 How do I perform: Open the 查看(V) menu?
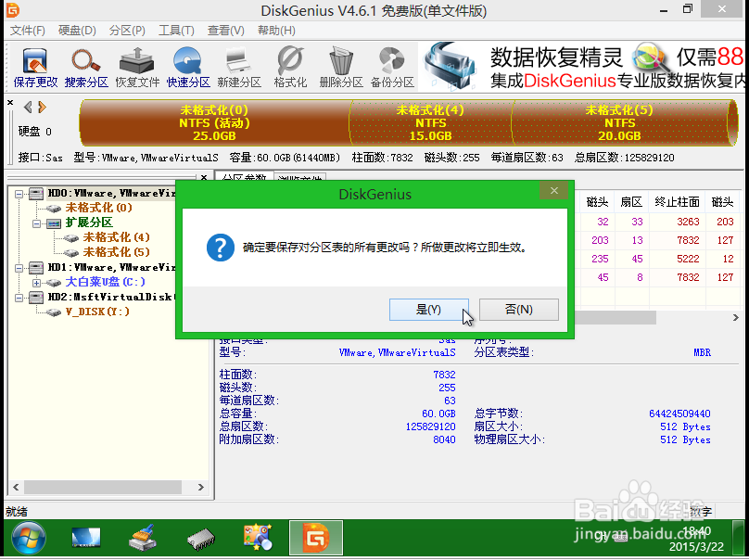coord(226,31)
